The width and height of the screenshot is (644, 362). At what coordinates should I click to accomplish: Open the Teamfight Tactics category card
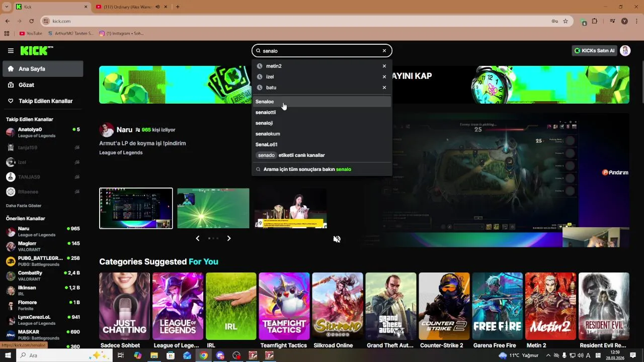(284, 306)
